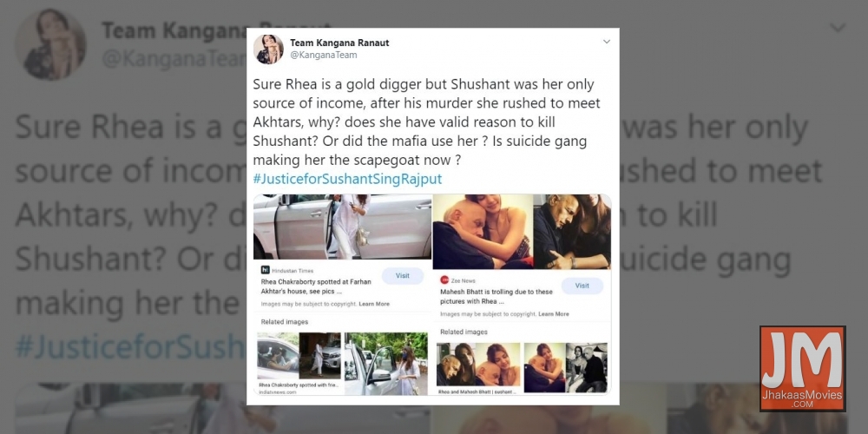Open Team Kangana Ranaut profile avatar
This screenshot has width=868, height=434.
(268, 49)
